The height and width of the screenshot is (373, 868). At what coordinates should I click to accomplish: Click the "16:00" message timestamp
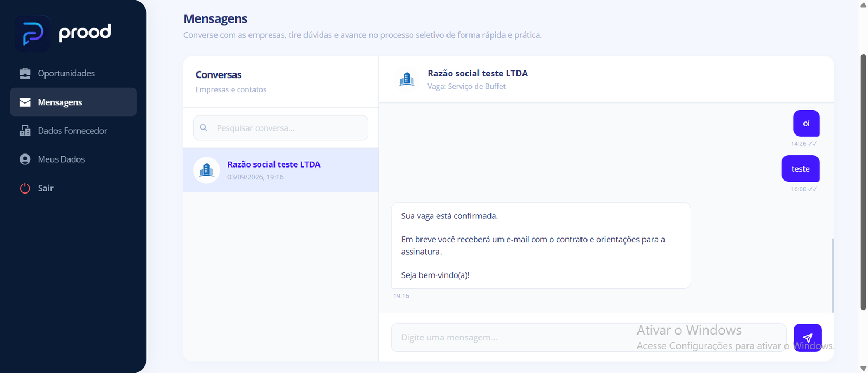(x=799, y=189)
